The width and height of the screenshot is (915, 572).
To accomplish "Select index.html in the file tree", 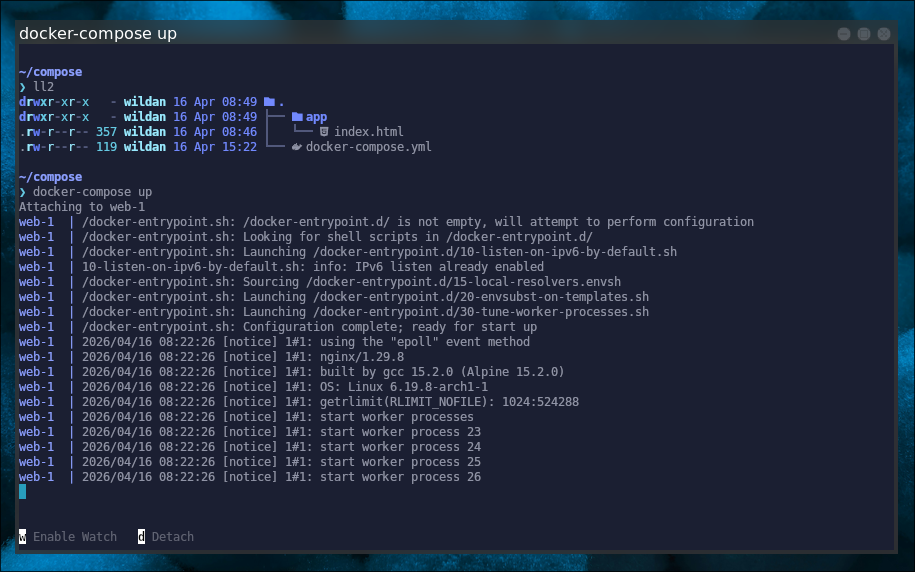I will 368,132.
